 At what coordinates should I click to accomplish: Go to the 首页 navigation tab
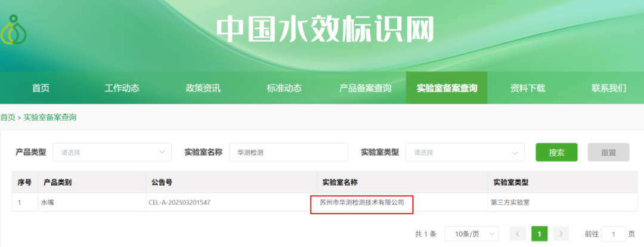41,88
